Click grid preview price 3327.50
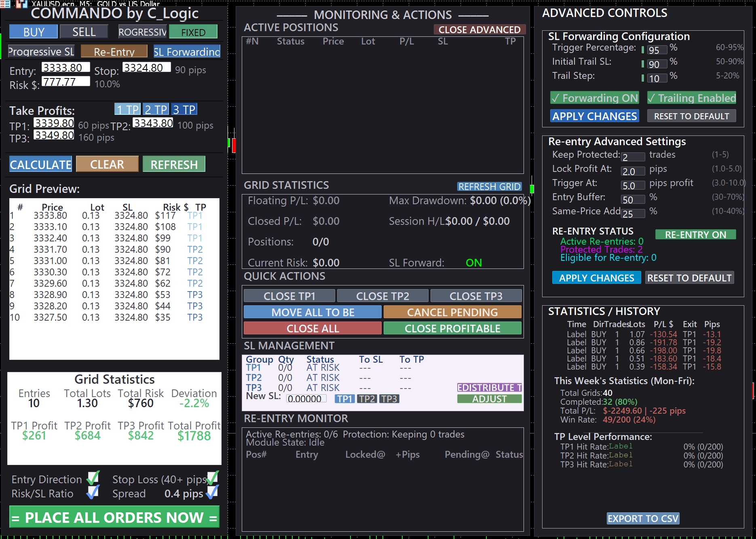This screenshot has height=539, width=756. pyautogui.click(x=51, y=317)
